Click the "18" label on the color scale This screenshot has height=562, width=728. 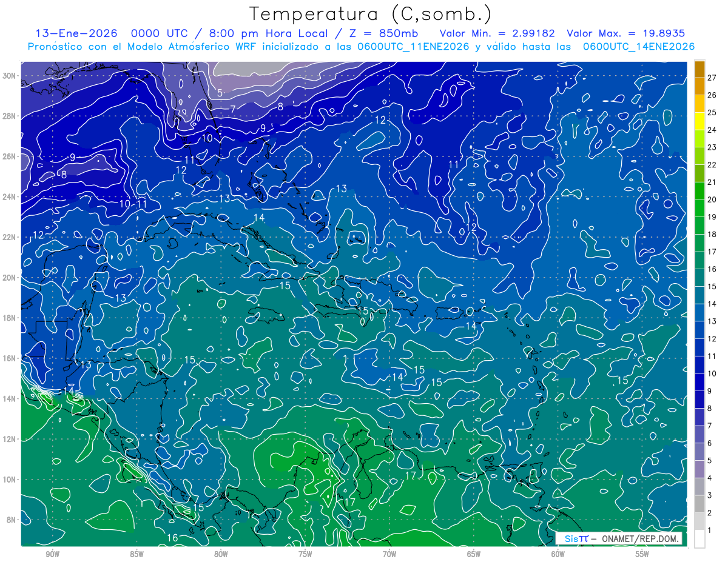712,234
